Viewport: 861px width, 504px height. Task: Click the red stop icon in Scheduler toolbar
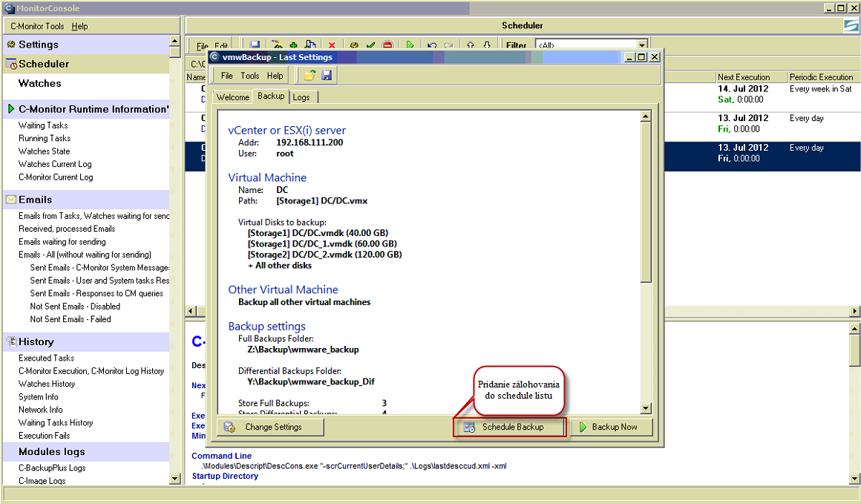[x=387, y=45]
